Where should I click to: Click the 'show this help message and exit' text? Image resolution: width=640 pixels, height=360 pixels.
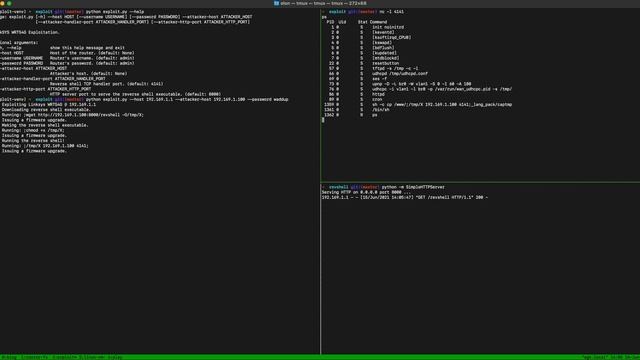(87, 48)
